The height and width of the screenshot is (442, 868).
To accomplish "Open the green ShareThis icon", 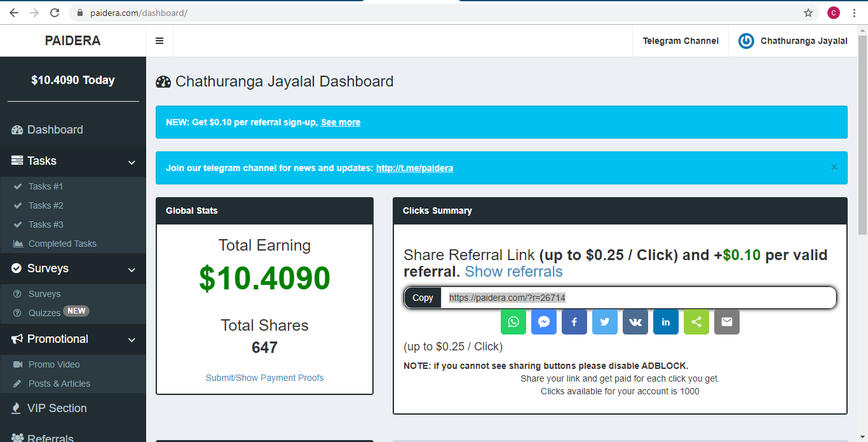I will pyautogui.click(x=696, y=322).
